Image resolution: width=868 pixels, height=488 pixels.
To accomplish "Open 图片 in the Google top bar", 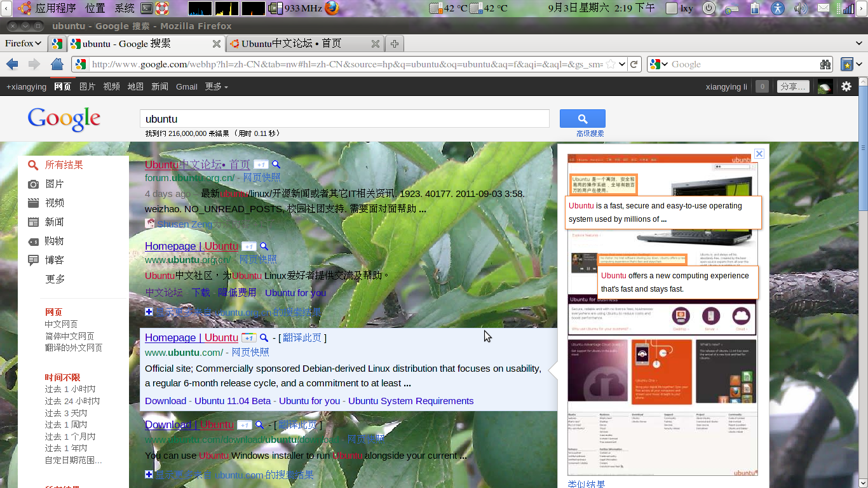I will [x=87, y=86].
